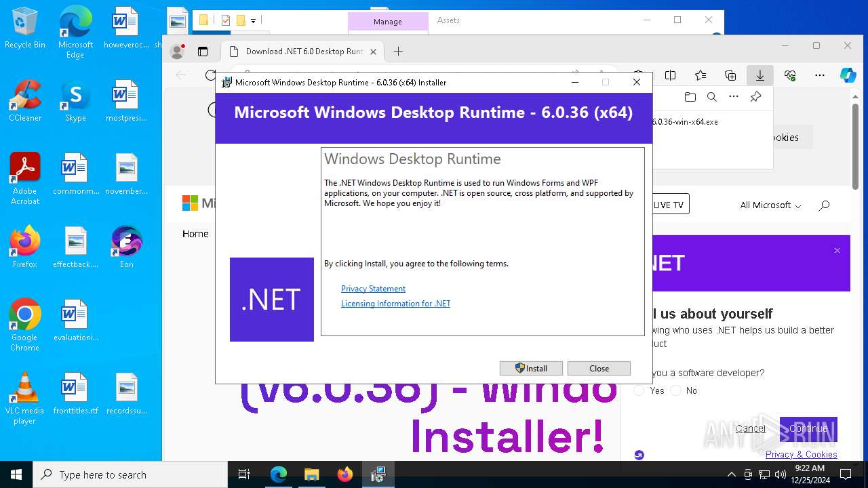The width and height of the screenshot is (868, 488).
Task: Open Edge Browser essentials heart icon
Action: click(790, 75)
